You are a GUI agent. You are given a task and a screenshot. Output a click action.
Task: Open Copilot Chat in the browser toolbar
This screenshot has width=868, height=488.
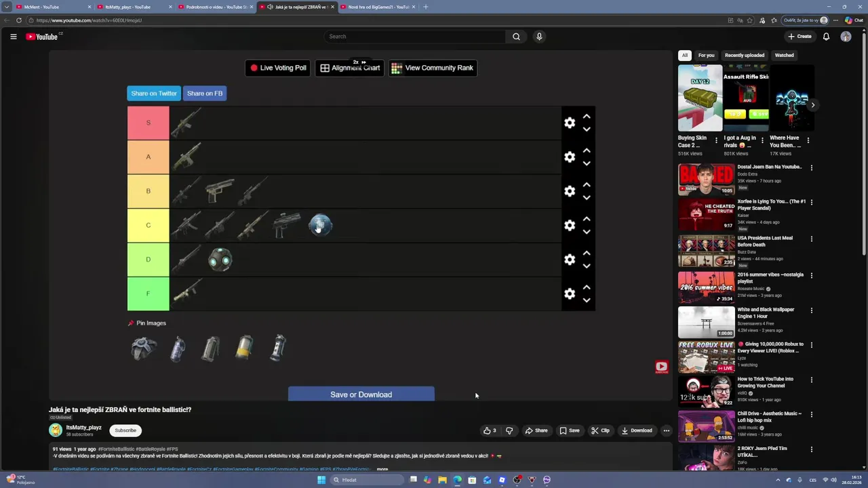pos(854,20)
